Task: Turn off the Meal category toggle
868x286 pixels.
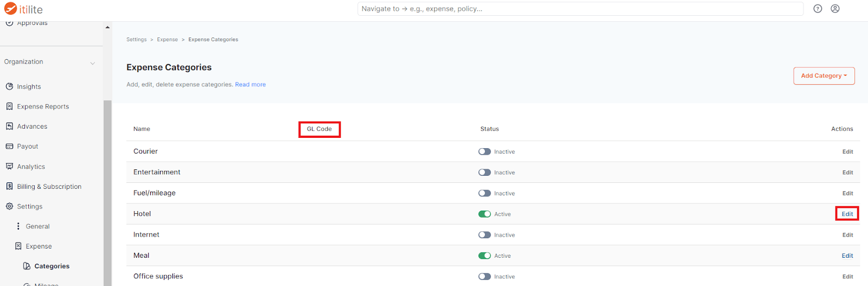Action: pyautogui.click(x=484, y=256)
